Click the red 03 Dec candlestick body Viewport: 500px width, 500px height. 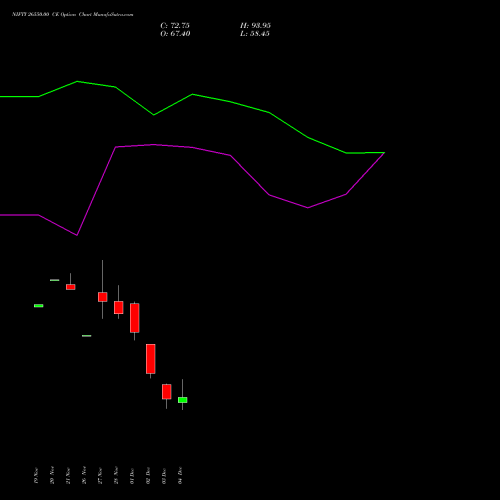pyautogui.click(x=167, y=392)
